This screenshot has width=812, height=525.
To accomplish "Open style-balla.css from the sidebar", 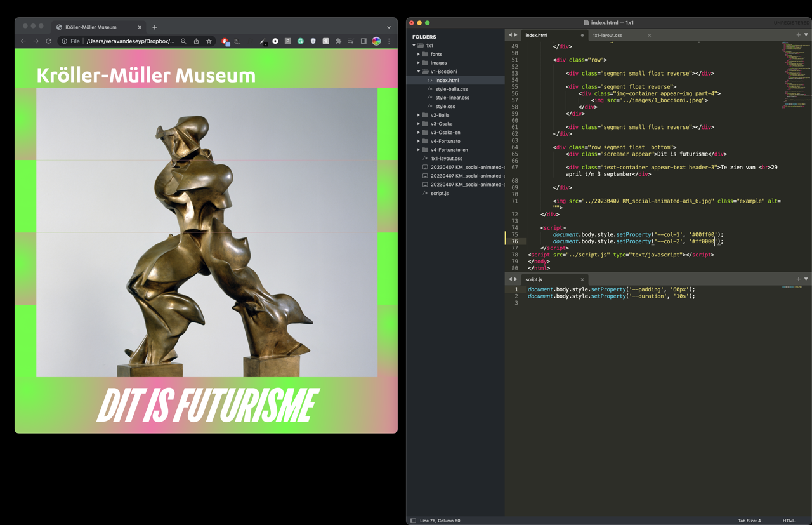I will [x=451, y=89].
